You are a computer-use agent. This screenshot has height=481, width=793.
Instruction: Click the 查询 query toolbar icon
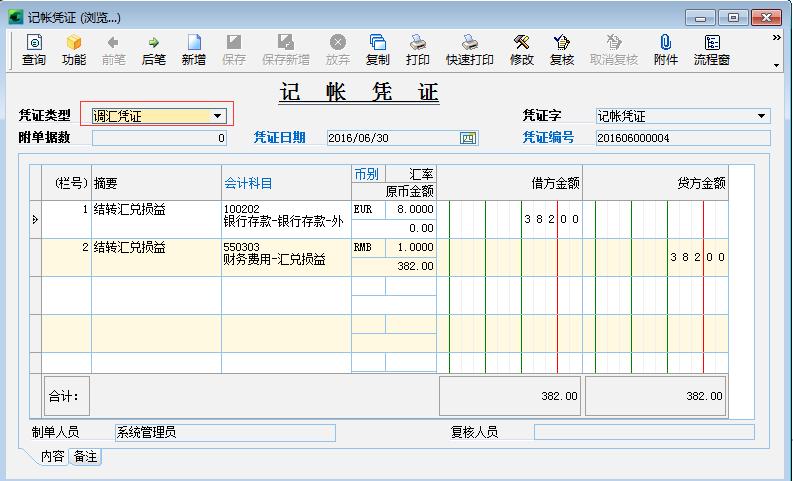[34, 50]
